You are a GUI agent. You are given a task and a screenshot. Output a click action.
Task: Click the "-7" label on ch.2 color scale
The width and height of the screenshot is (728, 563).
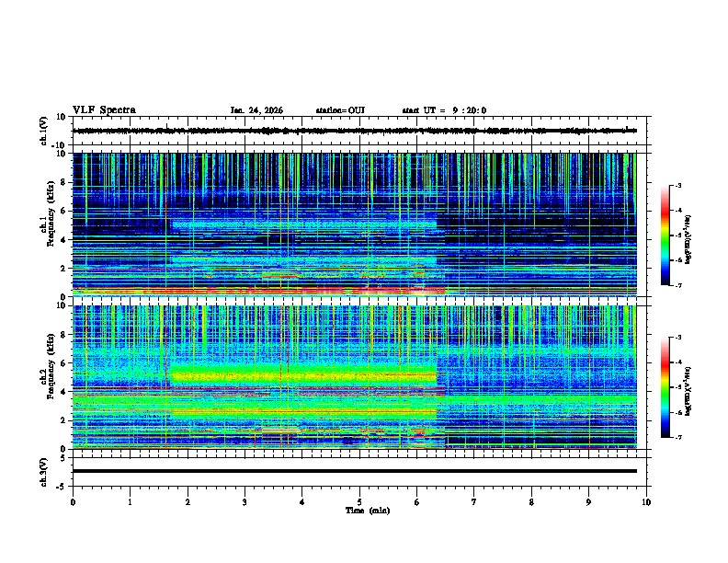click(678, 437)
